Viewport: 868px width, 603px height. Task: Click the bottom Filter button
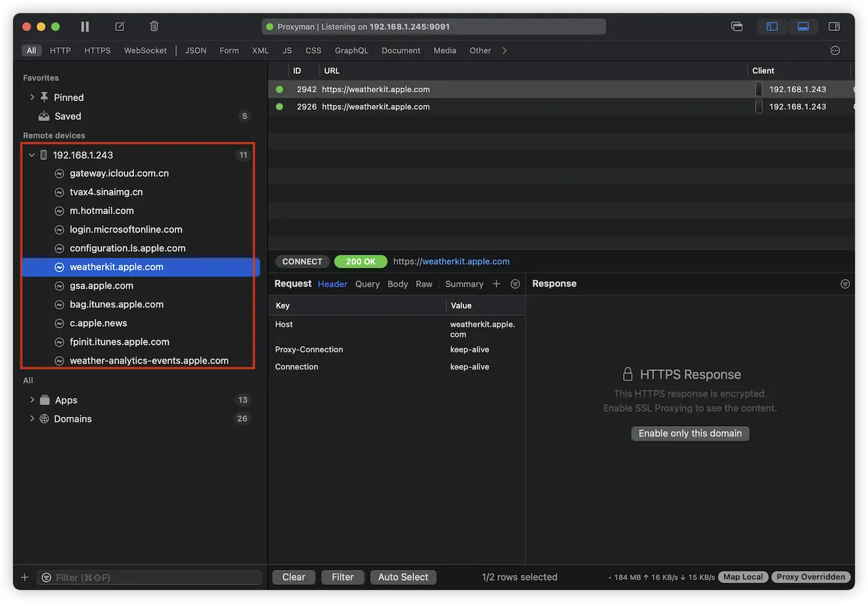click(343, 578)
